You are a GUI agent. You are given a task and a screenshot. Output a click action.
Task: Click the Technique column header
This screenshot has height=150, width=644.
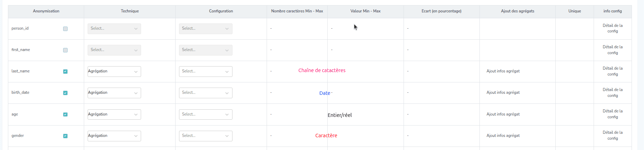click(x=130, y=11)
